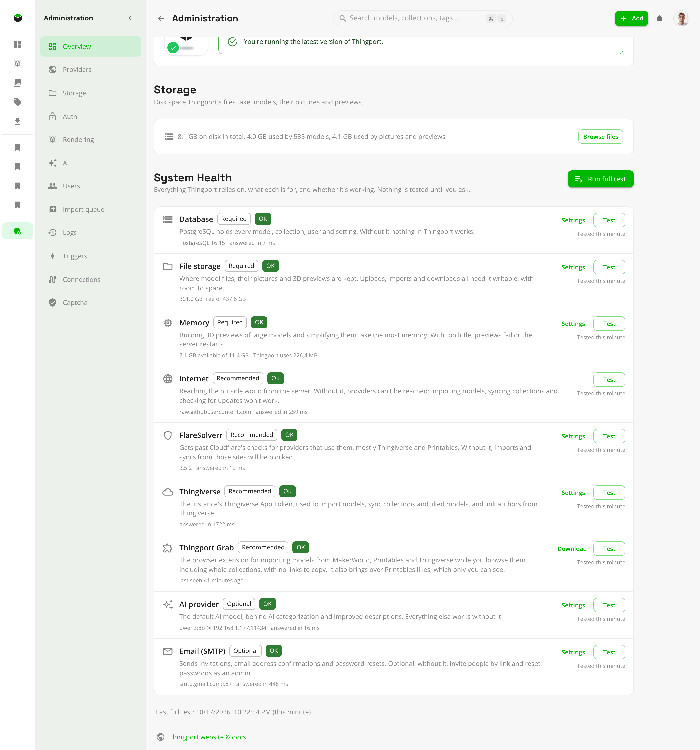
Task: Open the Providers section
Action: coord(90,70)
